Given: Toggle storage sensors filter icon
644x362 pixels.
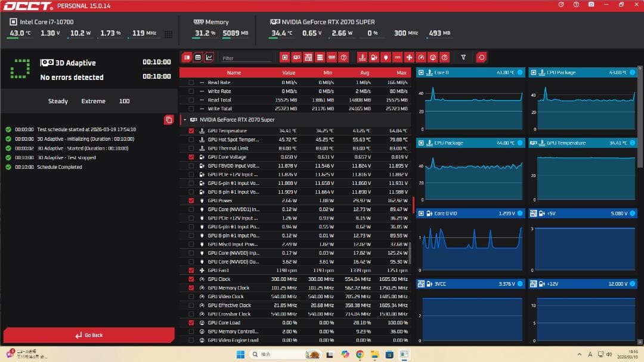Looking at the screenshot, I should [320, 57].
